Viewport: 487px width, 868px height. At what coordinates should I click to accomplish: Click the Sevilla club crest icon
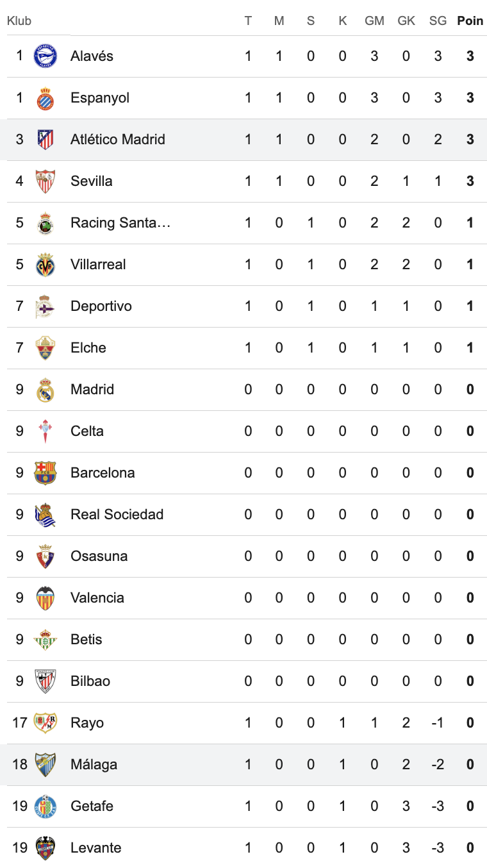pyautogui.click(x=45, y=181)
